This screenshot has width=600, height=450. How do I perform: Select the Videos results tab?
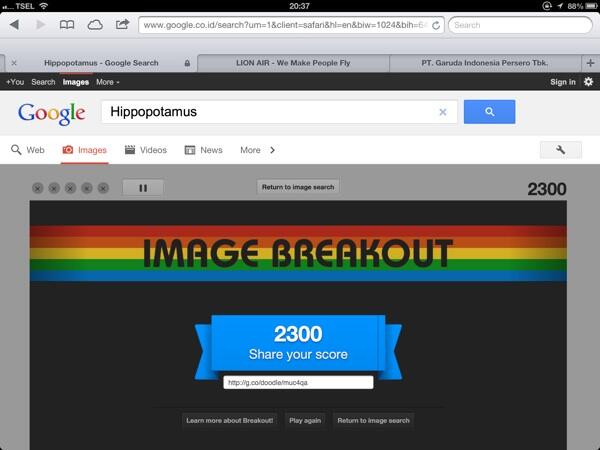[x=146, y=150]
